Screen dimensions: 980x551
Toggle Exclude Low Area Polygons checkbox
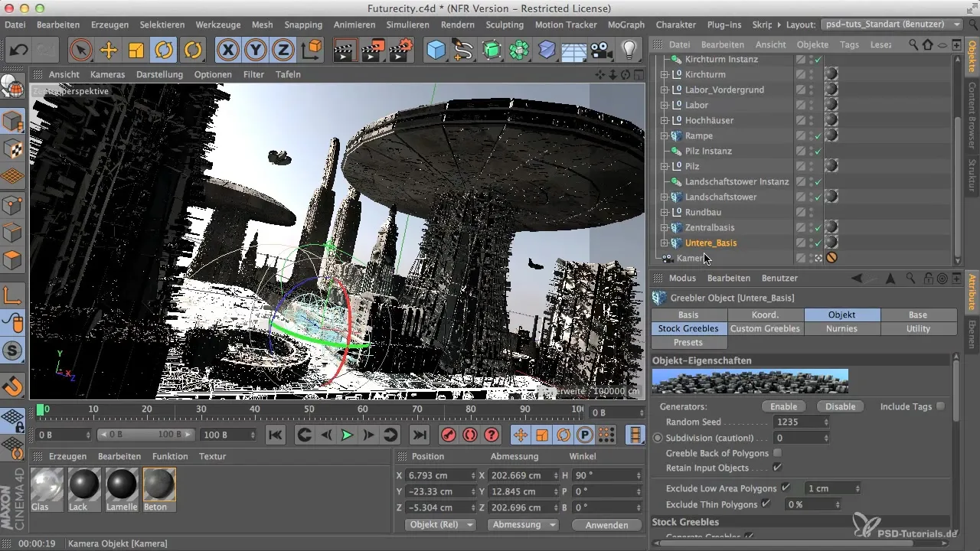pos(786,487)
